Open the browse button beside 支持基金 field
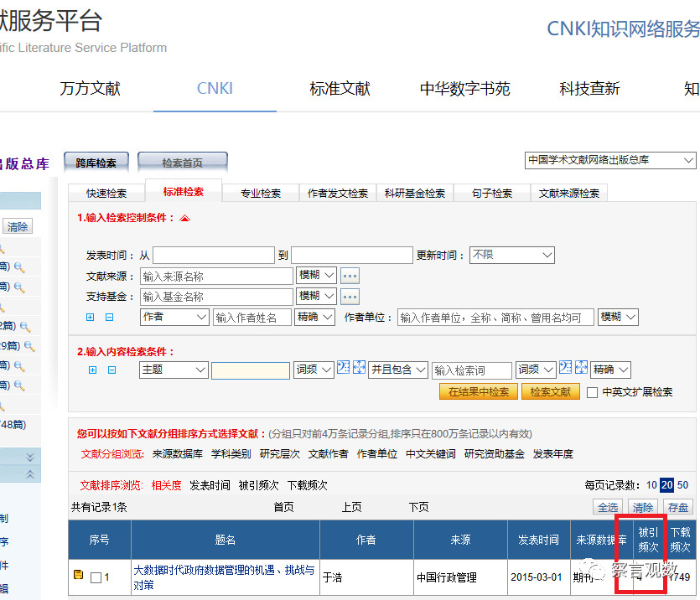 (x=350, y=297)
